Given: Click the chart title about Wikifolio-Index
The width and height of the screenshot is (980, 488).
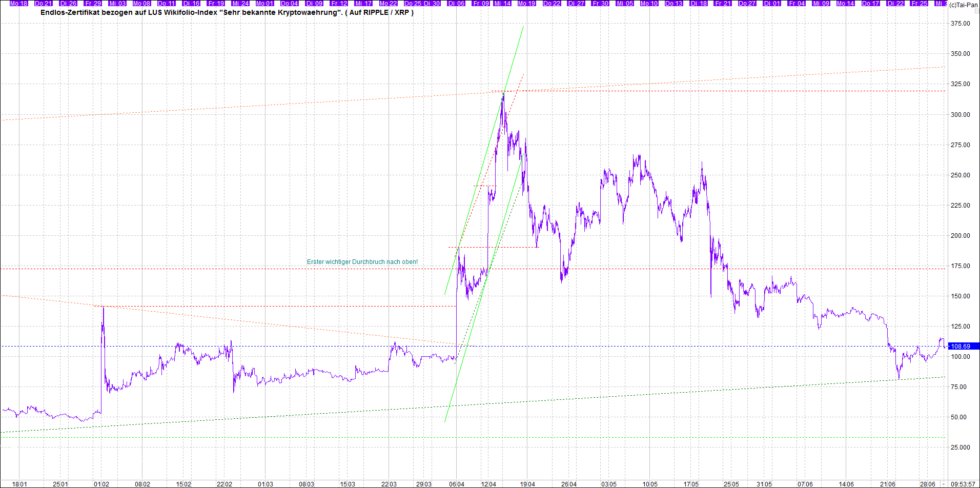Looking at the screenshot, I should (x=227, y=12).
